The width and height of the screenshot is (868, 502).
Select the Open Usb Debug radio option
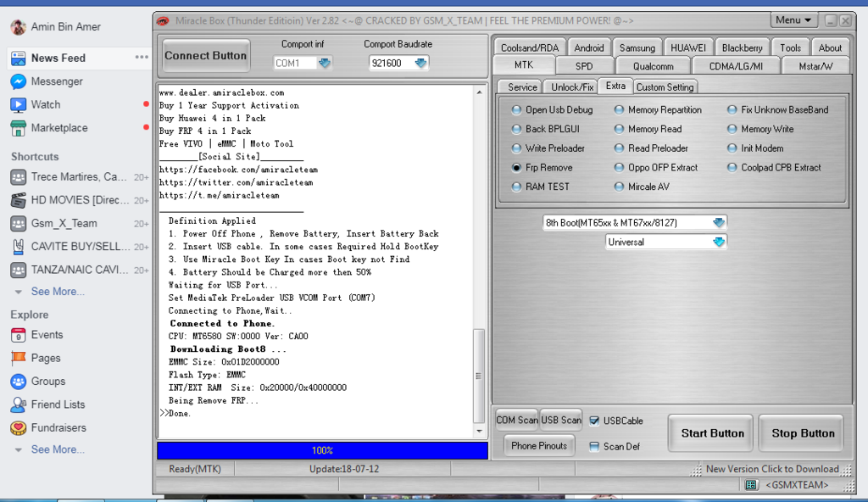[x=516, y=109]
